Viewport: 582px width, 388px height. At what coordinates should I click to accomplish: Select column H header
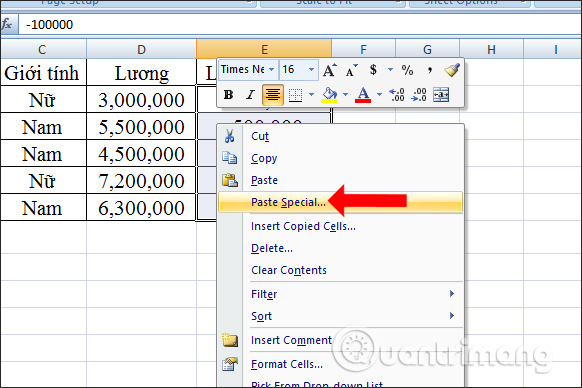point(491,49)
